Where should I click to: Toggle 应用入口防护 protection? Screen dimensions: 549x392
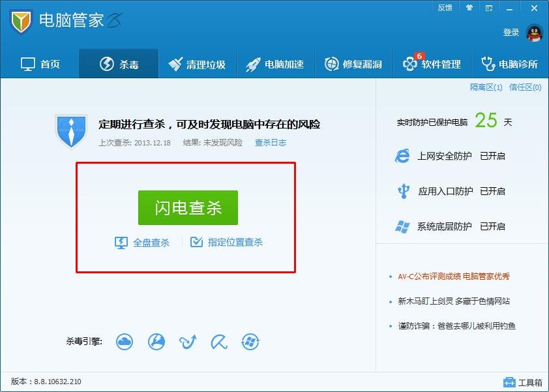(x=492, y=191)
